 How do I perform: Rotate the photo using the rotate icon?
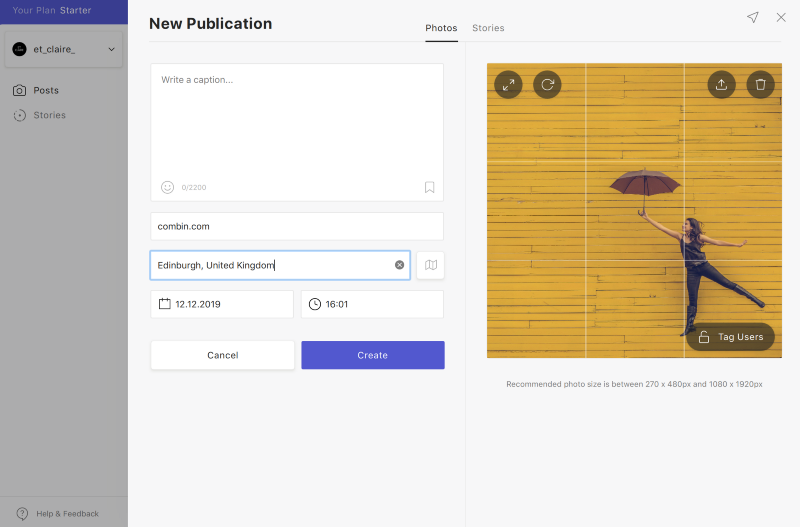(547, 84)
